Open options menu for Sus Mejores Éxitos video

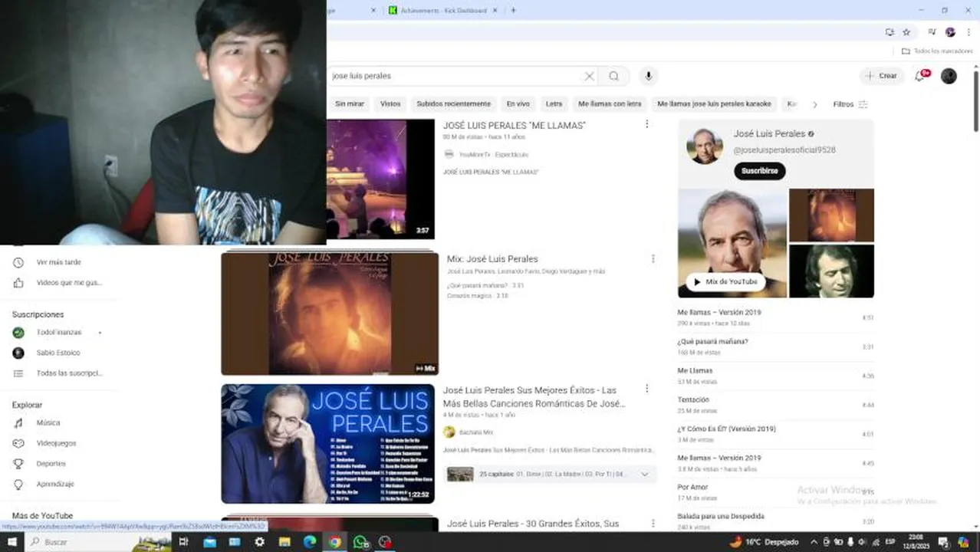[646, 389]
